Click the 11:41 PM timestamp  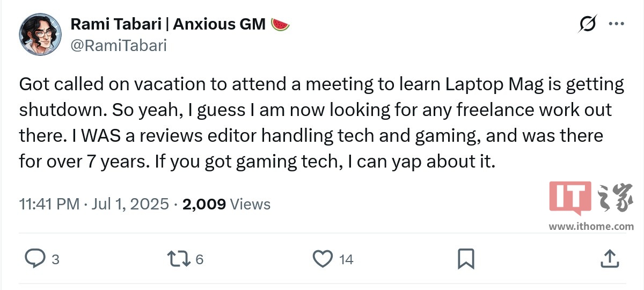point(49,204)
